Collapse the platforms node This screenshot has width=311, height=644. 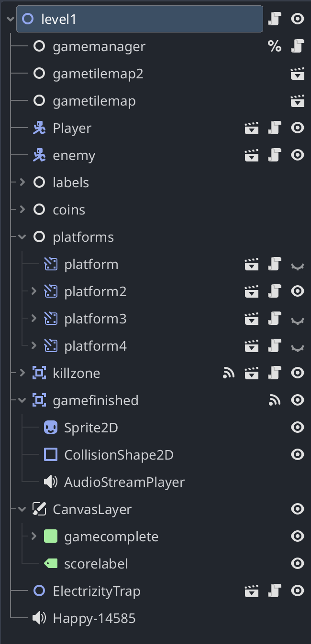point(22,237)
